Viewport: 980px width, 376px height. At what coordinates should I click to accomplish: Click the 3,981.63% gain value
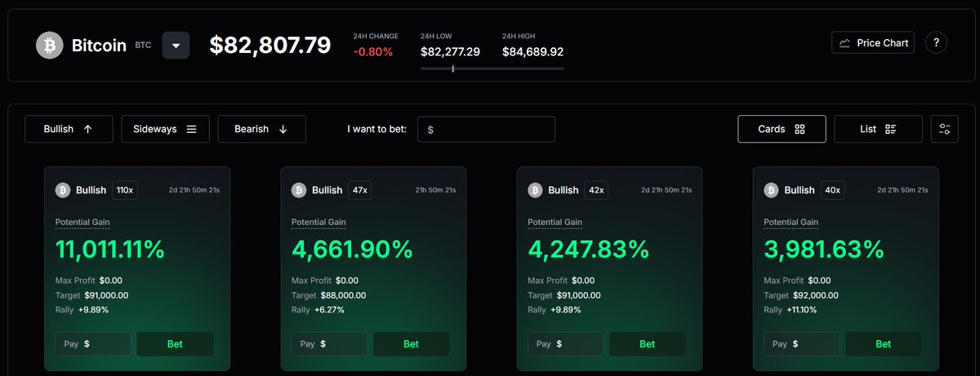click(824, 250)
